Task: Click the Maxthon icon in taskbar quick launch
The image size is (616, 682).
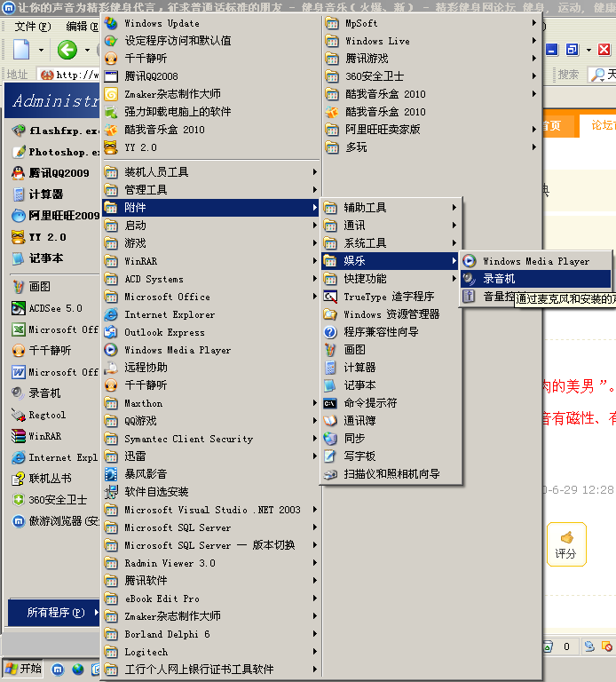Action: [x=58, y=670]
